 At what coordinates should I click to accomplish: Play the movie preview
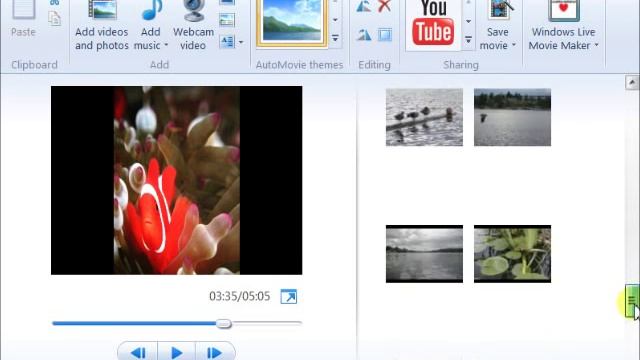click(176, 352)
